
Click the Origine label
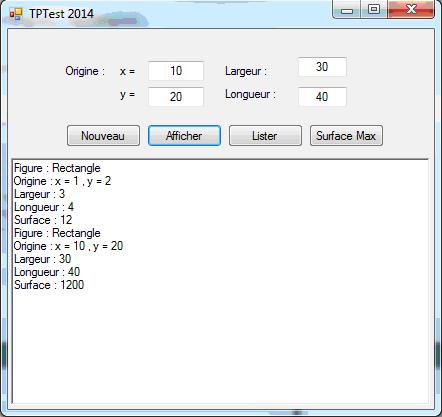coord(85,71)
